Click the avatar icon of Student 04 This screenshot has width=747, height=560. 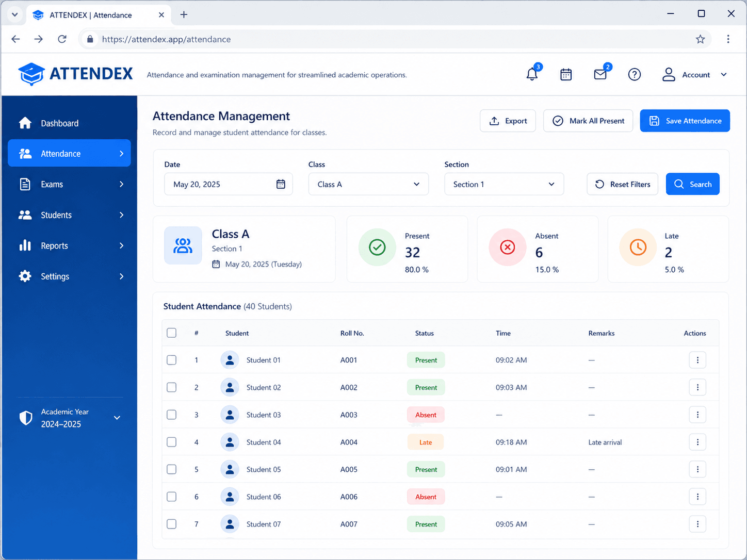(230, 442)
